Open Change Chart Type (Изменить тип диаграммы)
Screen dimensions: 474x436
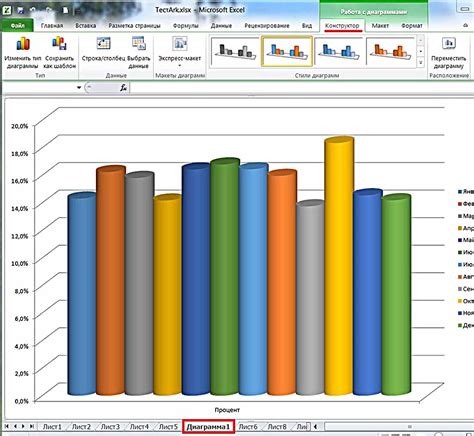pyautogui.click(x=23, y=53)
